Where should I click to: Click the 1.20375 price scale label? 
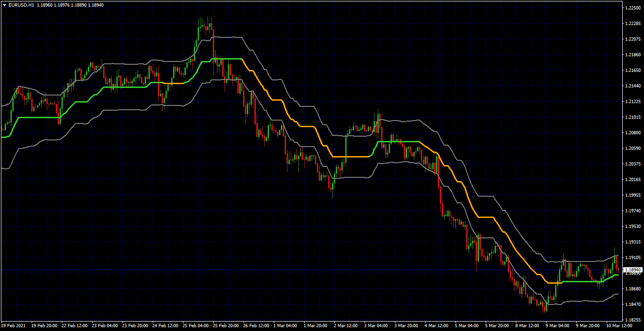point(633,164)
